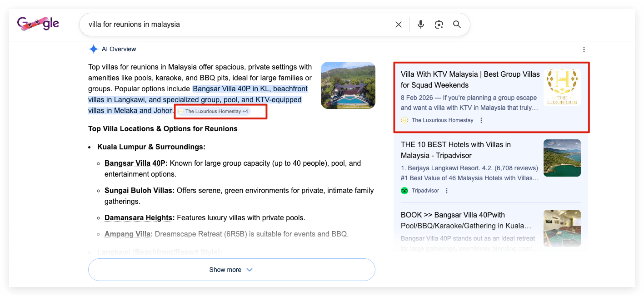Image resolution: width=644 pixels, height=296 pixels.
Task: Open BOOK >> Bangsar Villa 40P result
Action: (x=466, y=220)
